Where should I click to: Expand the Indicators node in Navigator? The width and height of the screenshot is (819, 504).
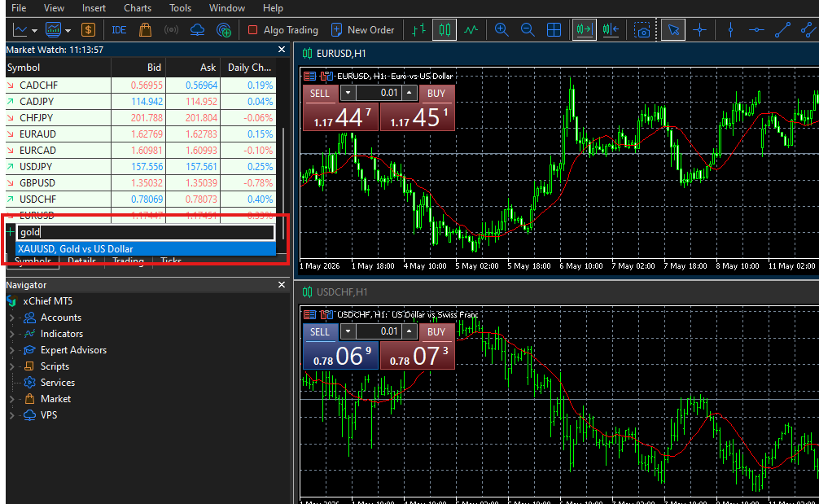pyautogui.click(x=12, y=334)
